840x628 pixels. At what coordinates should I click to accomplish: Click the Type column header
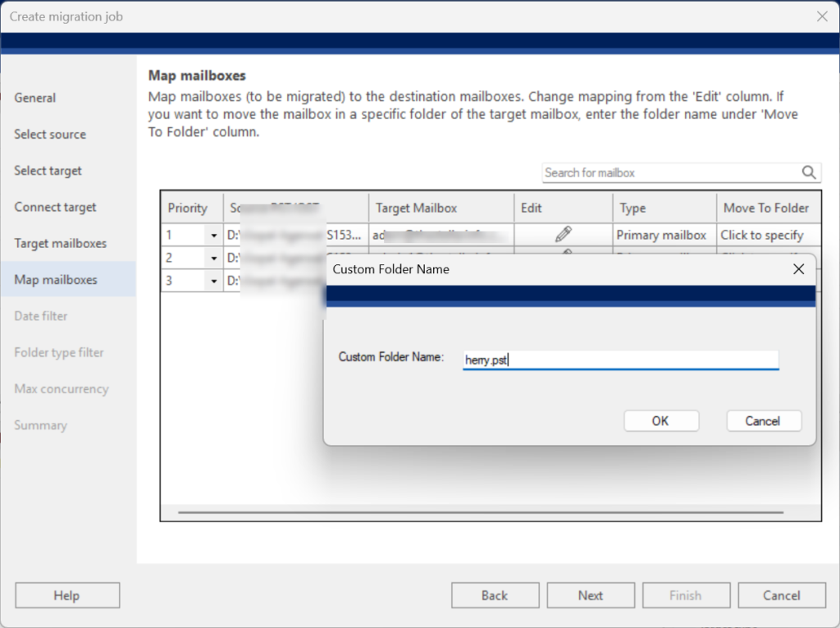click(x=664, y=208)
